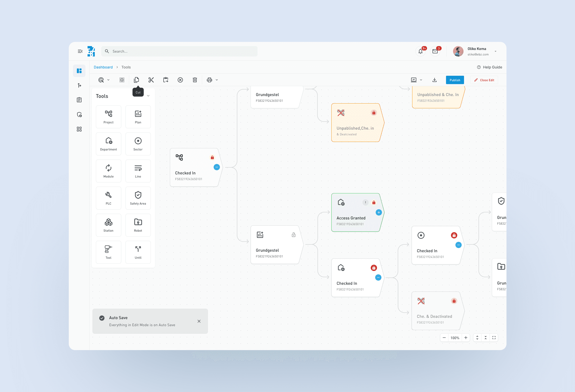The height and width of the screenshot is (392, 575).
Task: Open the branch sidebar icon
Action: pyautogui.click(x=79, y=85)
